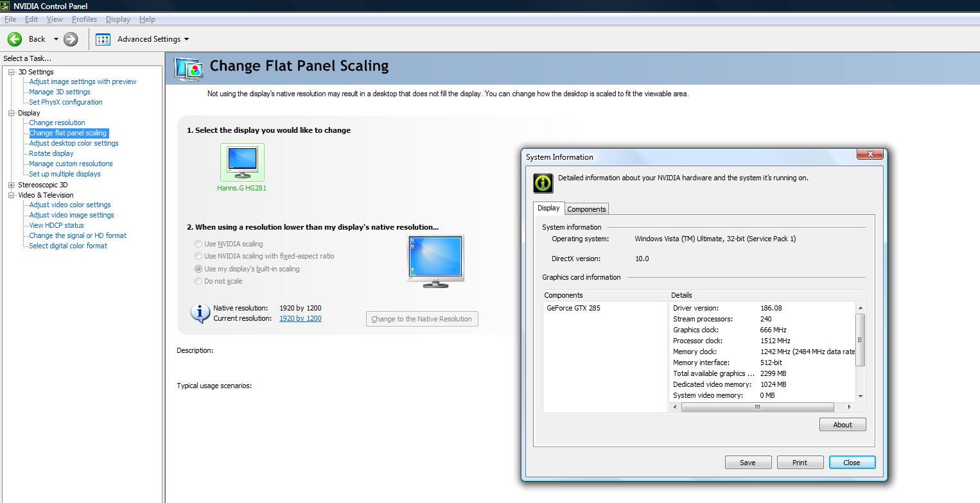Click the Details column header
This screenshot has height=503, width=980.
[767, 295]
